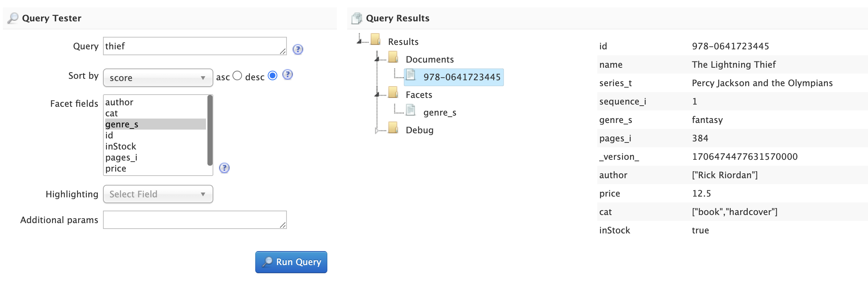Screen dimensions: 868x282
Task: Click the Results folder icon
Action: pyautogui.click(x=376, y=39)
